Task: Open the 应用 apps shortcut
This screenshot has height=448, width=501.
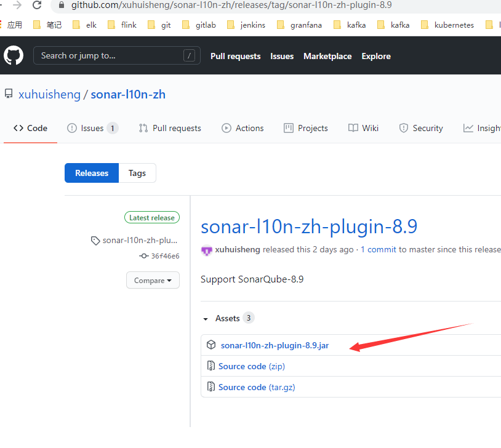Action: pos(12,25)
